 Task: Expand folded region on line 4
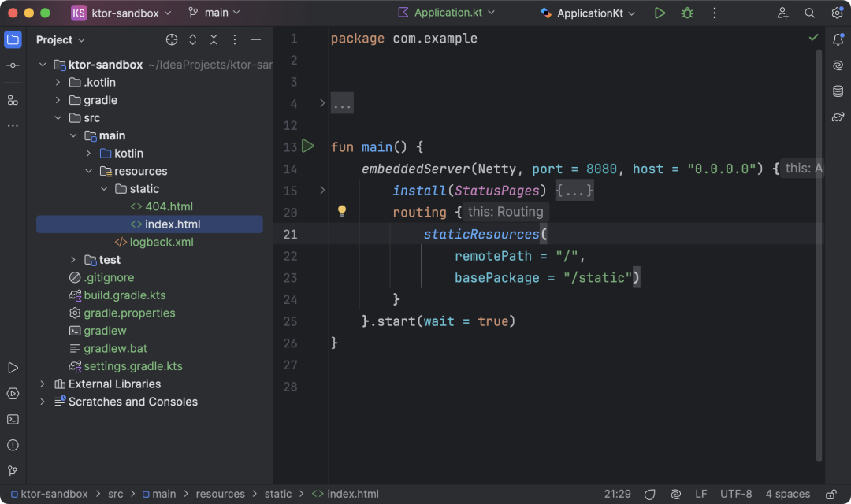coord(322,103)
